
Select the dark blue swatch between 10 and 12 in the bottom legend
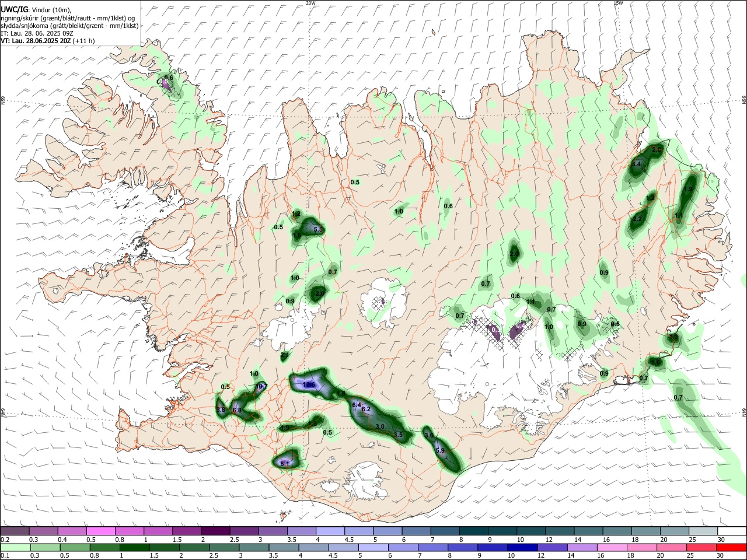521,547
